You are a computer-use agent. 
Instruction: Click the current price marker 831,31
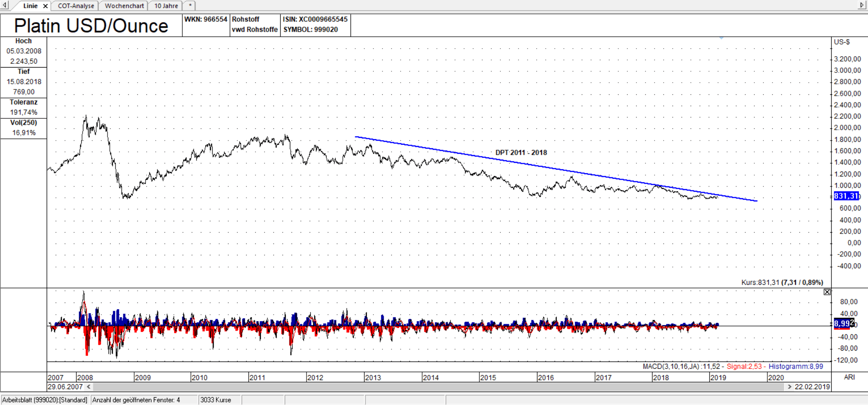[x=847, y=196]
